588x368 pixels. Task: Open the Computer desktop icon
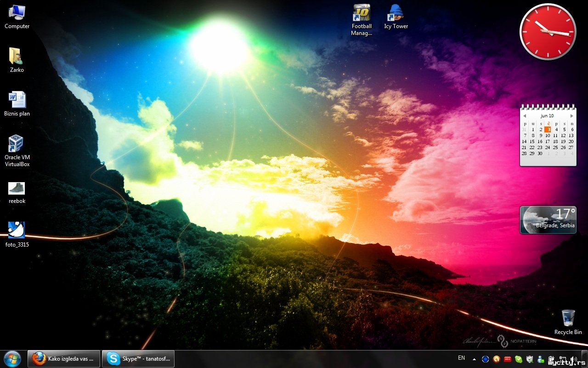[17, 17]
